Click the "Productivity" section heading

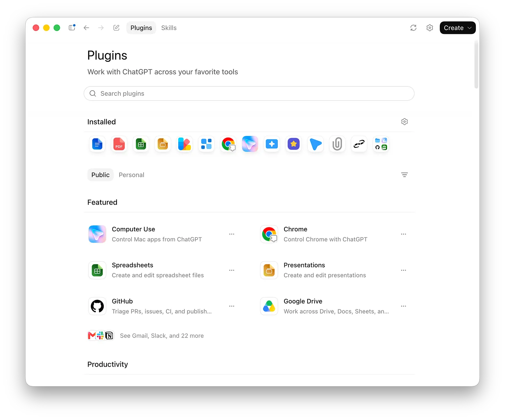pos(108,364)
